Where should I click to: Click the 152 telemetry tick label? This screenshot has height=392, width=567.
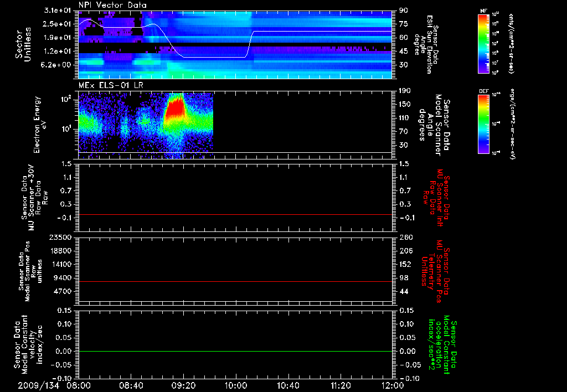pos(405,264)
